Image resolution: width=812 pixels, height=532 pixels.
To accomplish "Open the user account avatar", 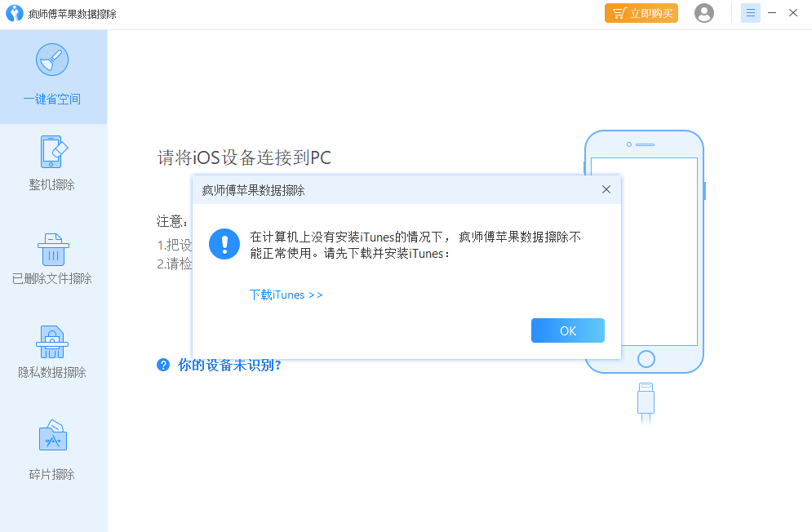I will [x=703, y=13].
